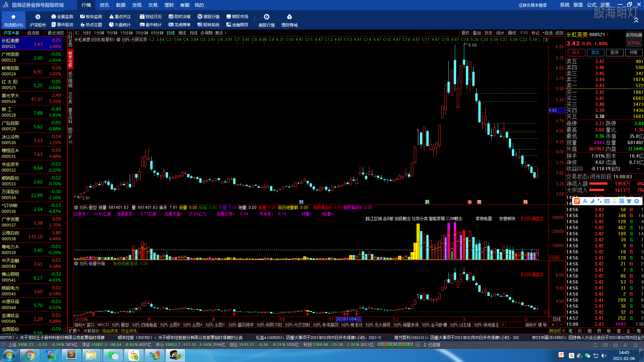The width and height of the screenshot is (644, 362).
Task: Select the 60分钟 period tab
Action: (157, 33)
